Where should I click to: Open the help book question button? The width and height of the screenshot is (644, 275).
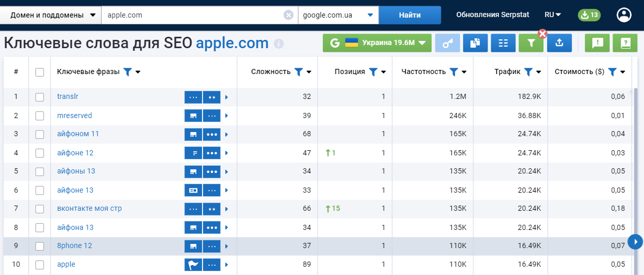click(625, 43)
